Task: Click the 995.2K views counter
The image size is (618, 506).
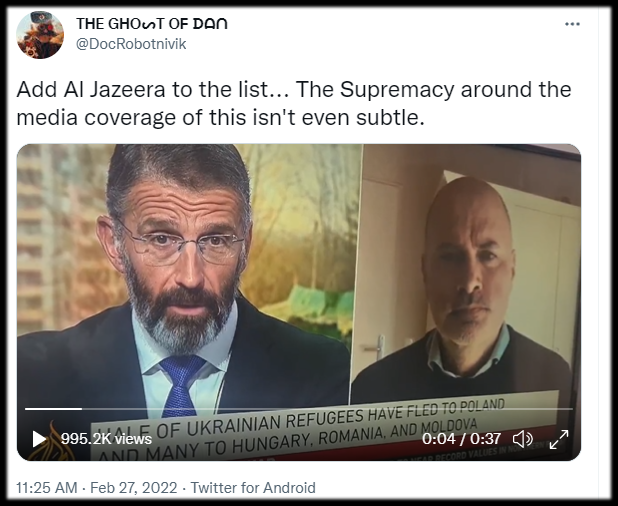Action: point(106,439)
